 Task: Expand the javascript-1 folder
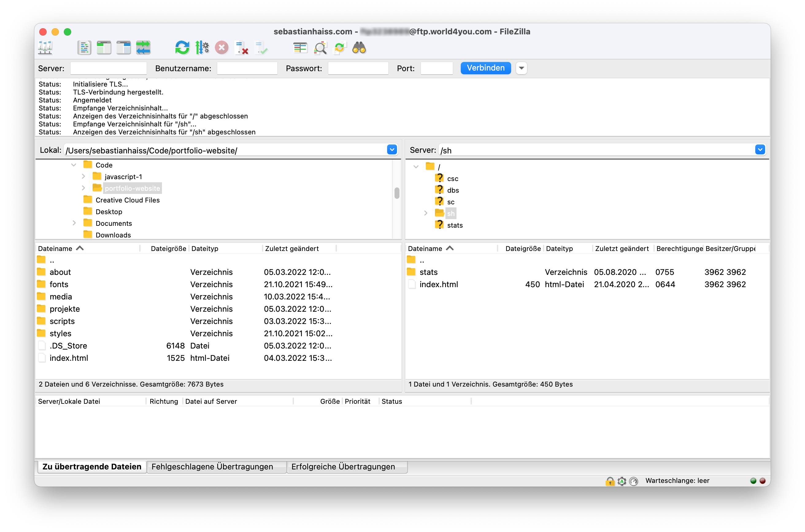[83, 176]
